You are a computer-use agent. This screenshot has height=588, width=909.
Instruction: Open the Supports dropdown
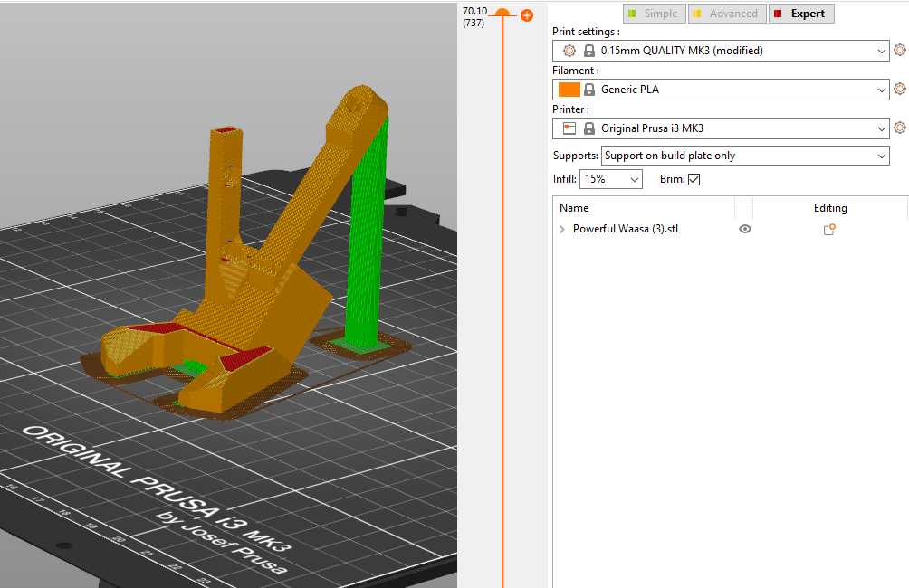(x=744, y=156)
